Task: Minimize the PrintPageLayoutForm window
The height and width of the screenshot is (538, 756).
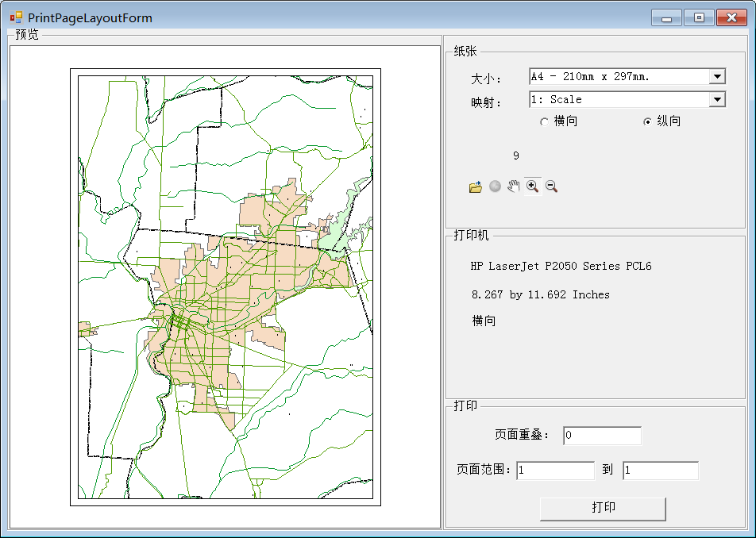Action: [x=667, y=17]
